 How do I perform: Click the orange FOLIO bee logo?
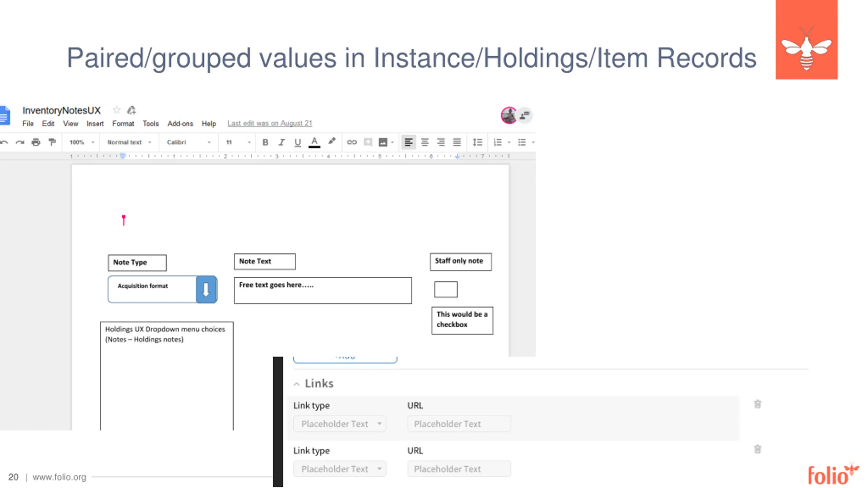(807, 40)
